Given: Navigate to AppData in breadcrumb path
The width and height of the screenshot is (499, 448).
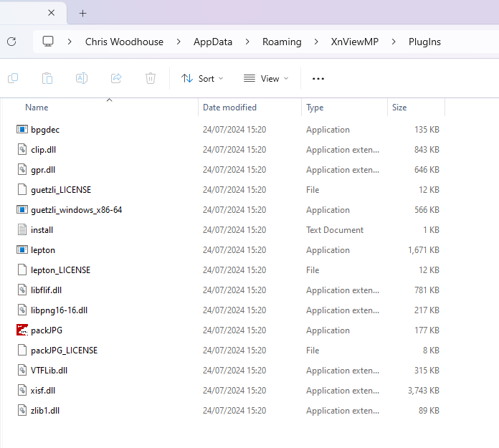Looking at the screenshot, I should (213, 42).
